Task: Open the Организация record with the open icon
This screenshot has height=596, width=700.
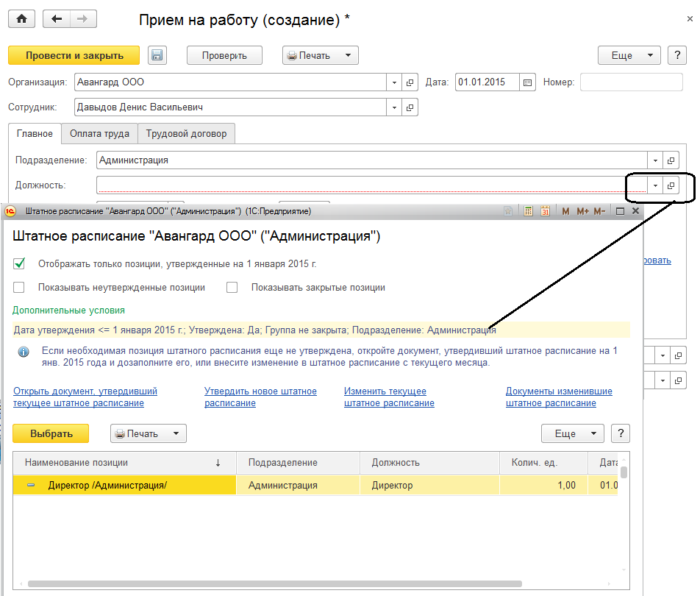Action: point(410,82)
